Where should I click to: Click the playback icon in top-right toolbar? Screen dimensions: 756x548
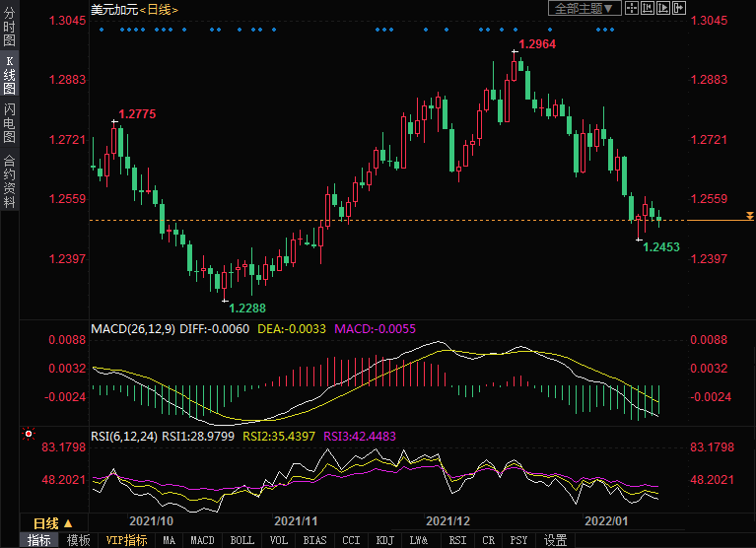pos(663,8)
